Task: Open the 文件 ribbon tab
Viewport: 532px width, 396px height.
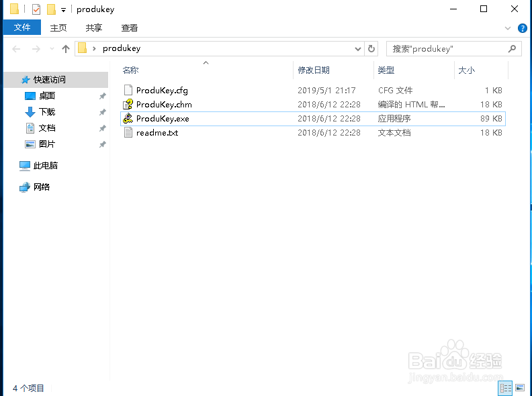Action: coord(22,28)
